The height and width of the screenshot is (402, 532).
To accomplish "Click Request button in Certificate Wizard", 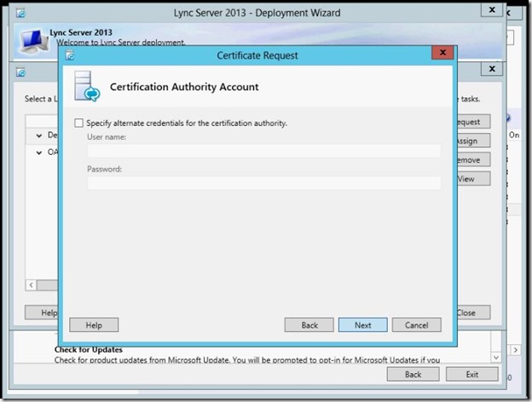I will (x=473, y=122).
